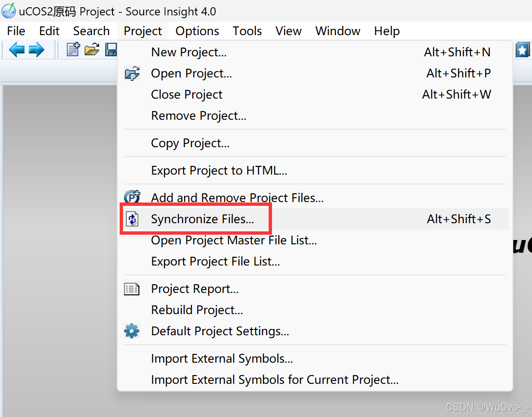Open the View menu
The image size is (532, 417).
point(288,31)
